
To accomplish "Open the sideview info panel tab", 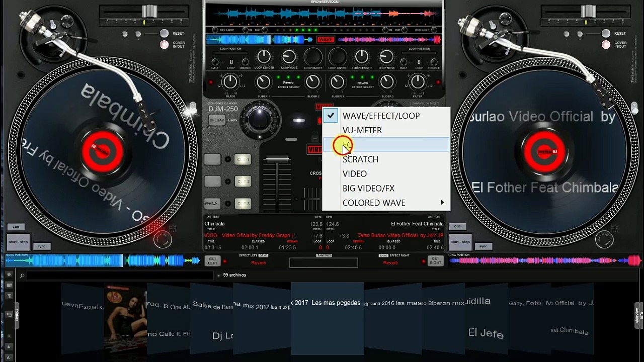I will 638,316.
